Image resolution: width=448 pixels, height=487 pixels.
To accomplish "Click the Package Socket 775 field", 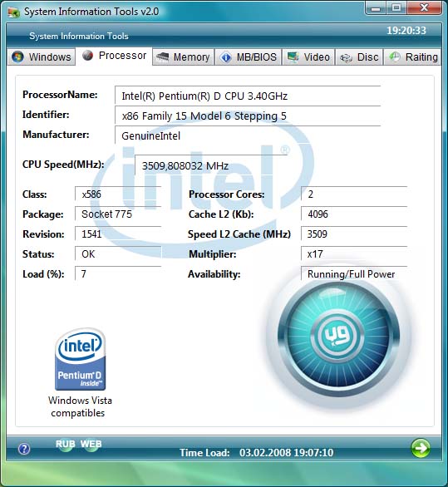I will 118,214.
